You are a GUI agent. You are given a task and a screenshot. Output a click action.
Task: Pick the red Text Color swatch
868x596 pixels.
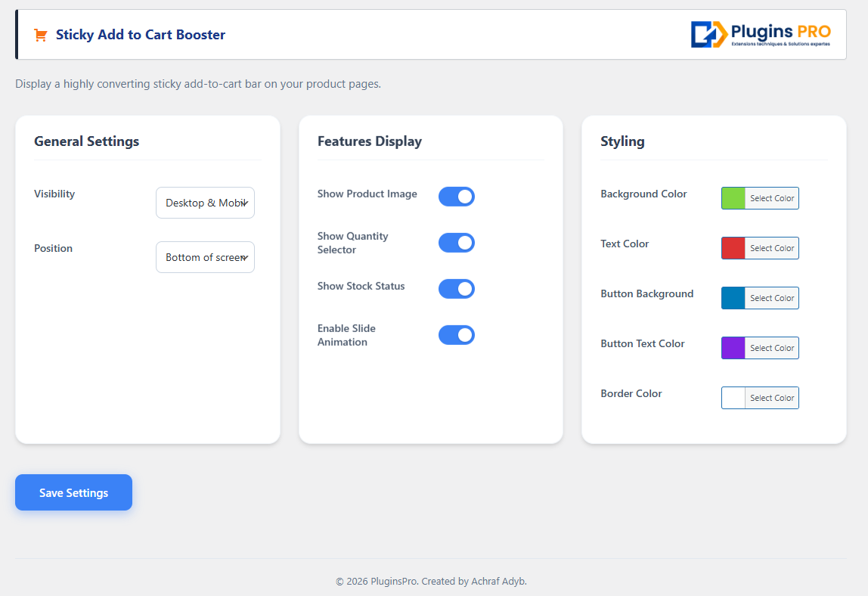coord(733,248)
